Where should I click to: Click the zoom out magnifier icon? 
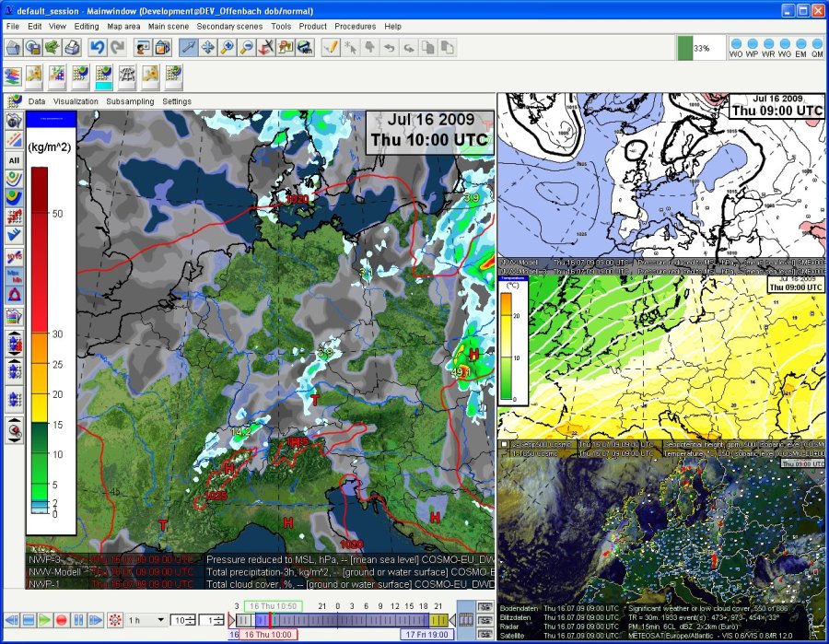pos(247,48)
